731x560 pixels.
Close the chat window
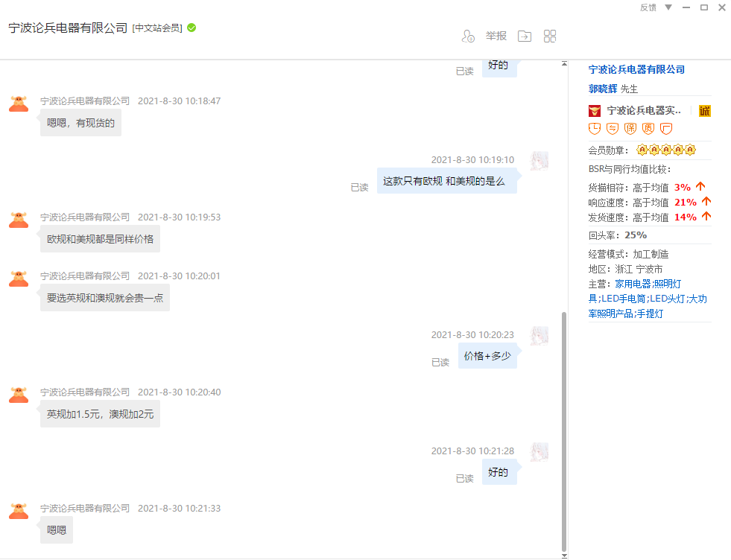pyautogui.click(x=721, y=7)
